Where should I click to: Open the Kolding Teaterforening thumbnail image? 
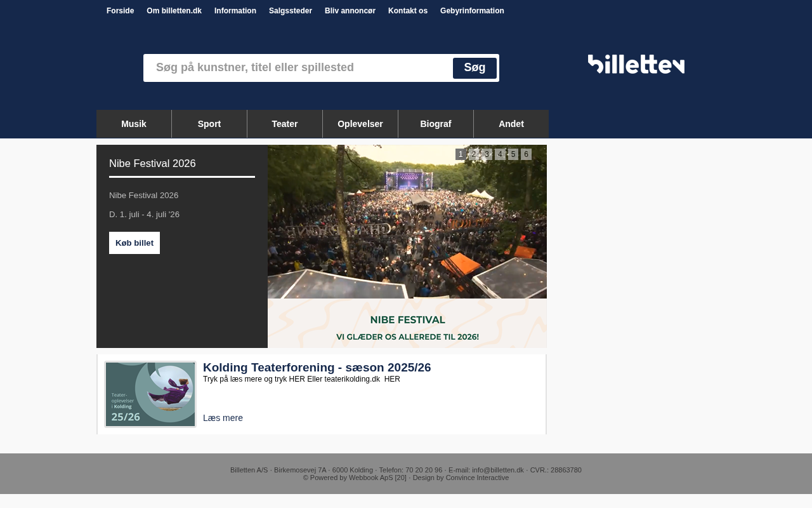click(x=150, y=394)
